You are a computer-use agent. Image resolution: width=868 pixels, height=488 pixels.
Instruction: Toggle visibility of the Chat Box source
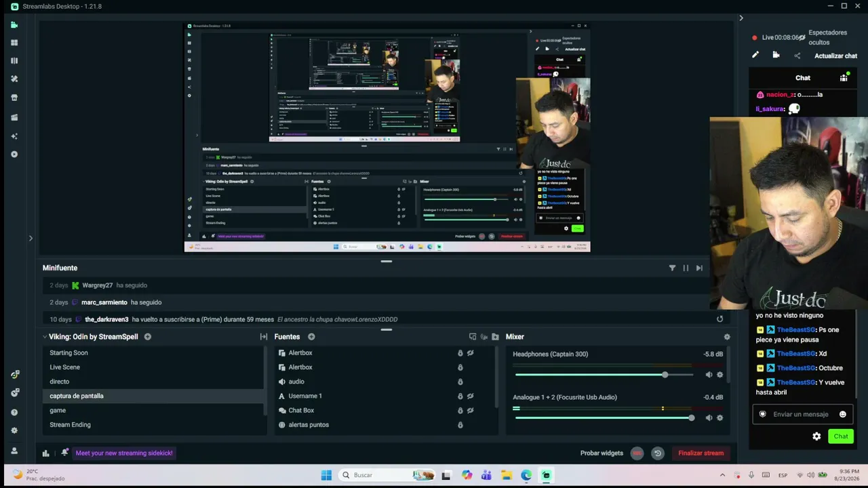tap(470, 410)
